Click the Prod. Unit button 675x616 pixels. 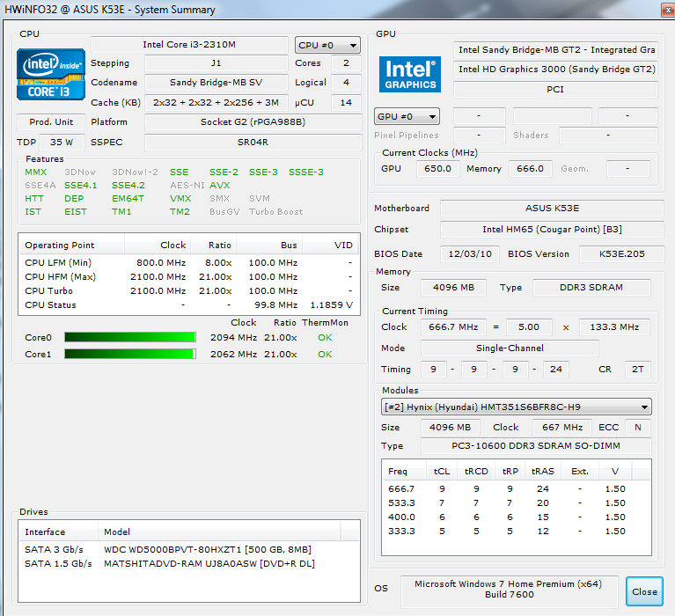click(x=51, y=122)
